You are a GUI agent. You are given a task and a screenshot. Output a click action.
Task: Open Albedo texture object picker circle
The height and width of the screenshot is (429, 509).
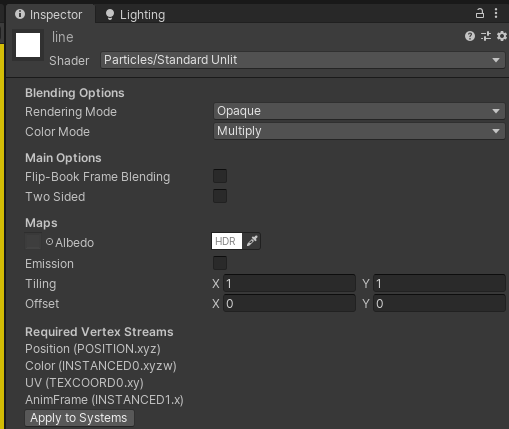[49, 242]
